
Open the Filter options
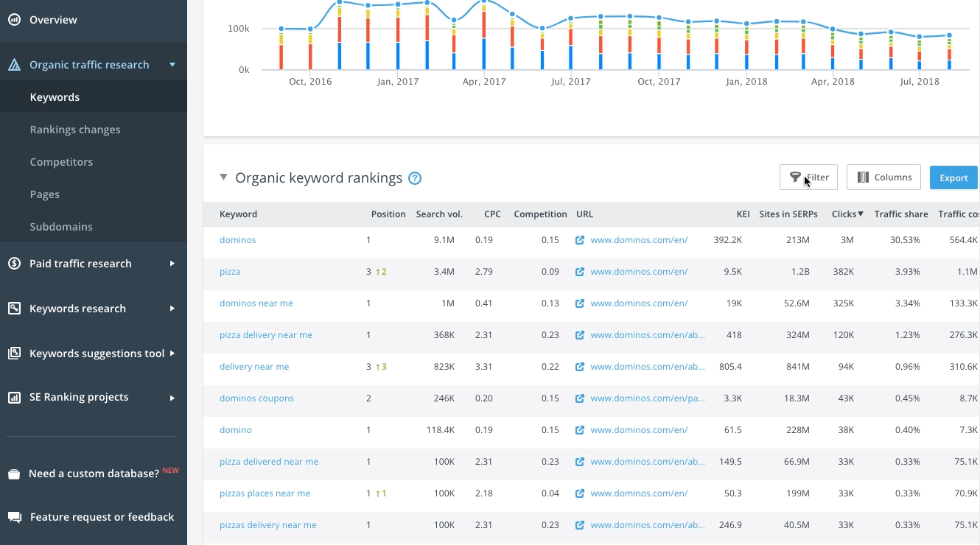pos(808,177)
